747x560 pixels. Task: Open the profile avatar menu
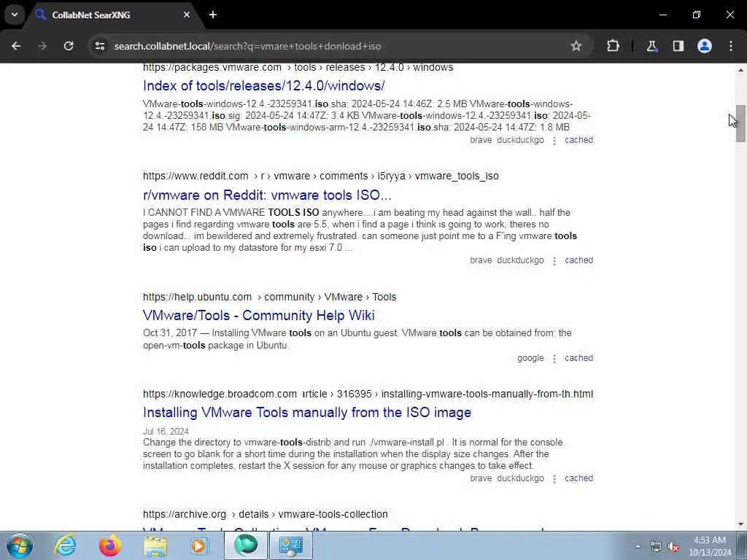pos(705,46)
